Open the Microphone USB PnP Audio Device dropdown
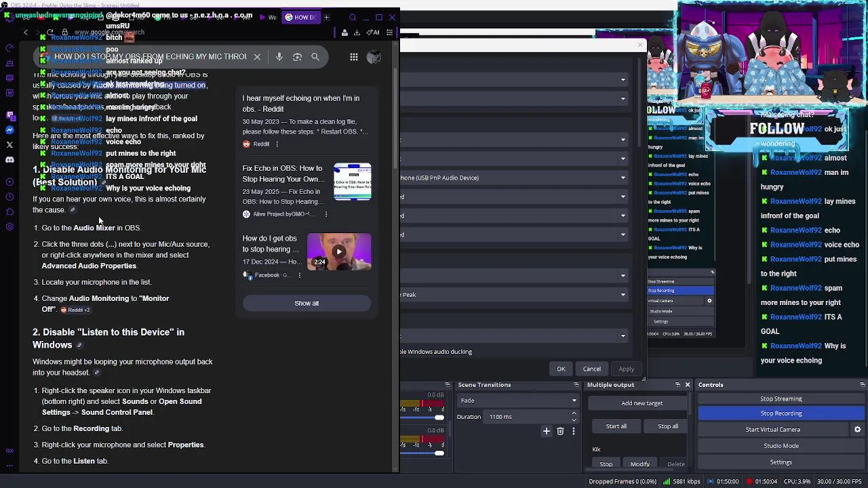 [514, 178]
